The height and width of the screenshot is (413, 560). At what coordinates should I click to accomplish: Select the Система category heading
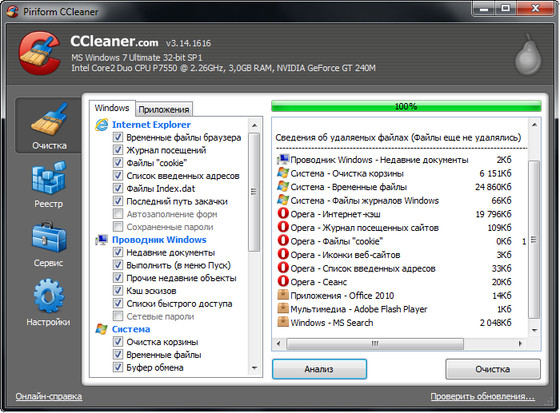[131, 329]
